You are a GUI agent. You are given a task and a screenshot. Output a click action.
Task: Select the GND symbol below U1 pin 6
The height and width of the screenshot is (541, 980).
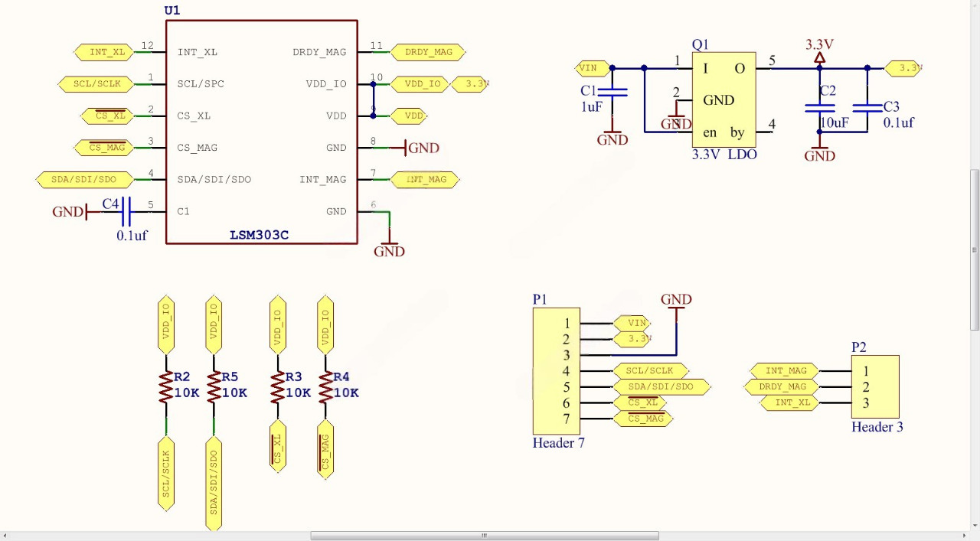[x=389, y=246]
